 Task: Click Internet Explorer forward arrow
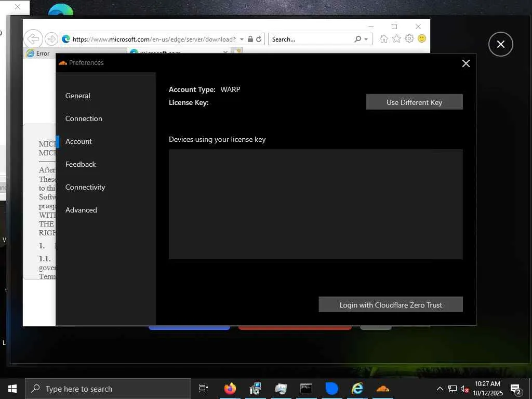pos(51,39)
